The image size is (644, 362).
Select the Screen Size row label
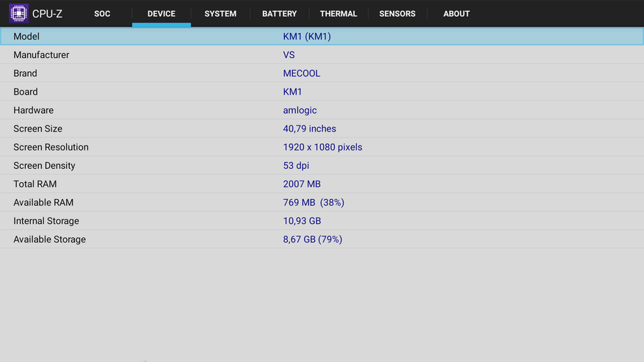37,129
